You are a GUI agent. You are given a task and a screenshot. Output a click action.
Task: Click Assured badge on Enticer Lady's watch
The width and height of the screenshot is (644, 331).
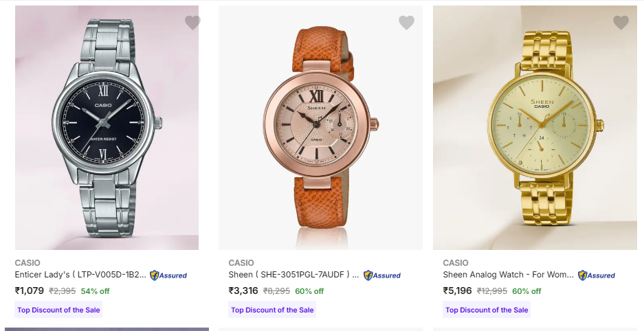click(x=168, y=275)
